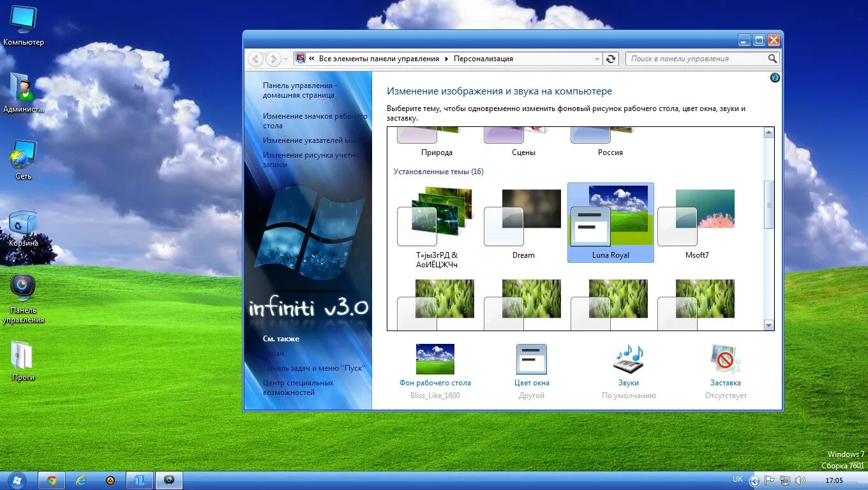Click the Фон рабочего стола wallpaper icon
The image size is (868, 490).
(x=435, y=359)
